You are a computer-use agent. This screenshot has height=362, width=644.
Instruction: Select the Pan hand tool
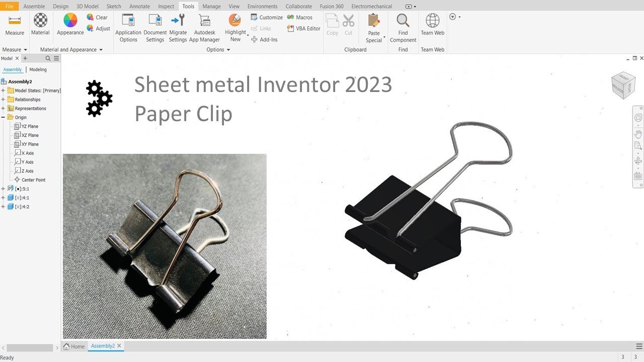point(638,134)
